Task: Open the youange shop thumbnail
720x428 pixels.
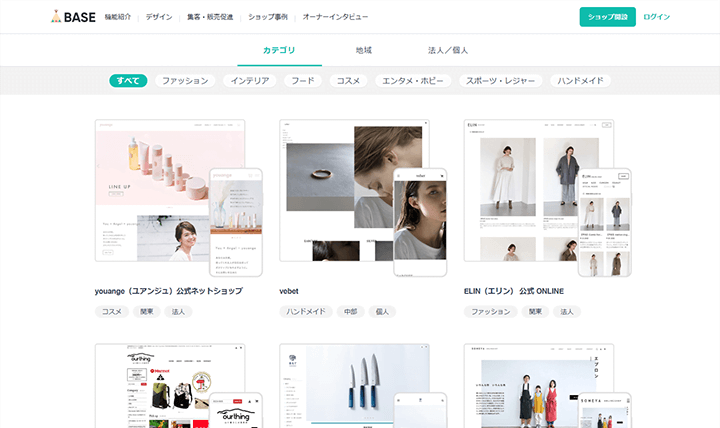Action: pyautogui.click(x=178, y=197)
